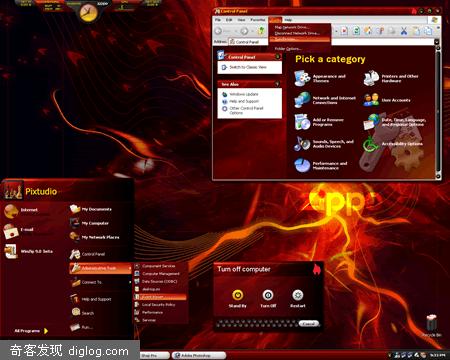Open Sounds, Speech, and Audio Devices icon
The width and height of the screenshot is (450, 360).
pyautogui.click(x=303, y=143)
